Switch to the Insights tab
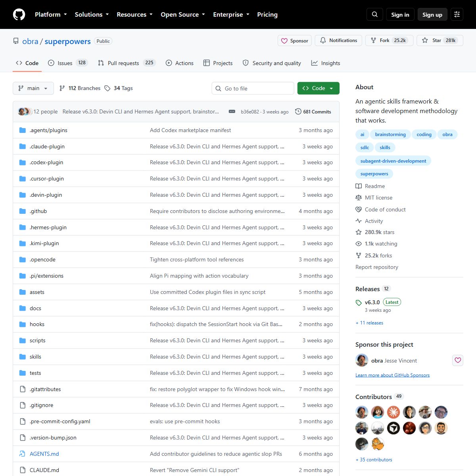This screenshot has width=476, height=476. [326, 63]
